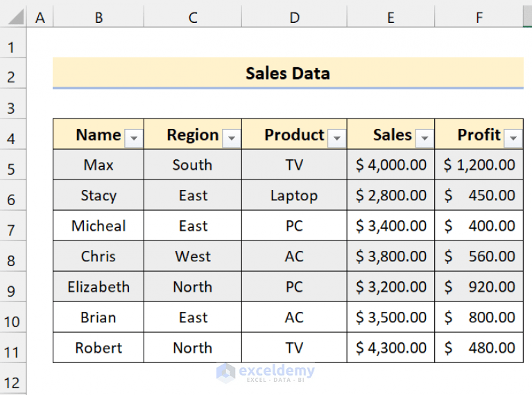Click the Select All corner triangle
This screenshot has height=395, width=532.
[x=16, y=17]
